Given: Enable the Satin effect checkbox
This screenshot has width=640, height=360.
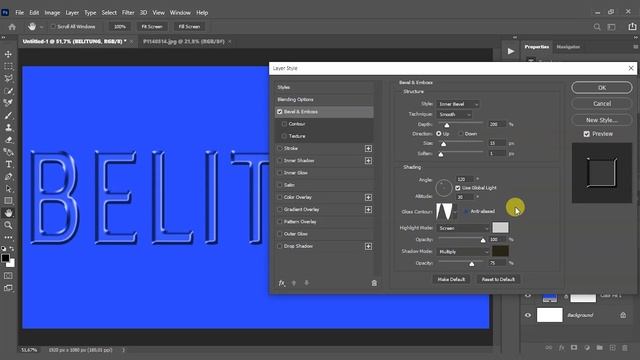Looking at the screenshot, I should [x=280, y=185].
